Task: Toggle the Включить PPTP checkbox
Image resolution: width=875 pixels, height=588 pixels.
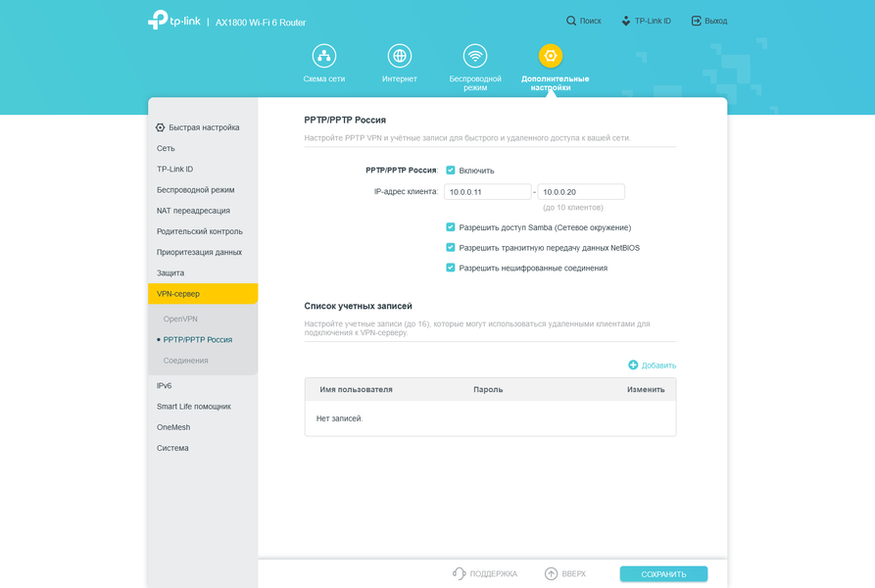Action: click(451, 171)
